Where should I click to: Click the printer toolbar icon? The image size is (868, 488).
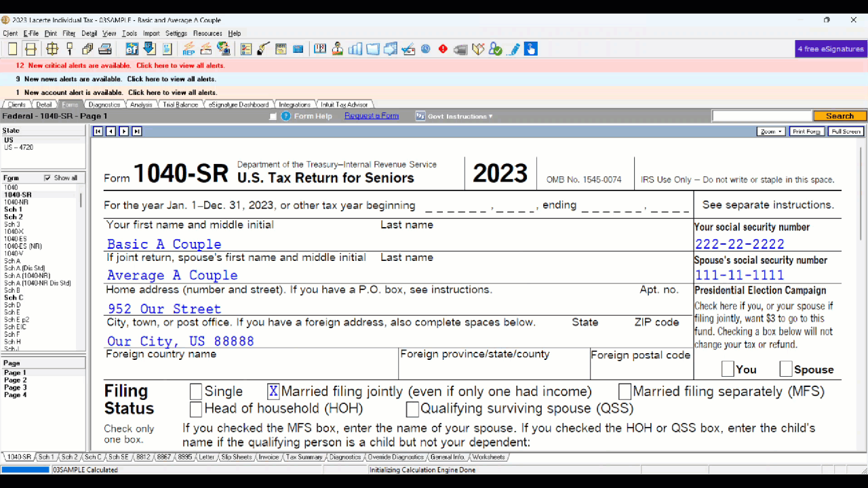(x=105, y=49)
